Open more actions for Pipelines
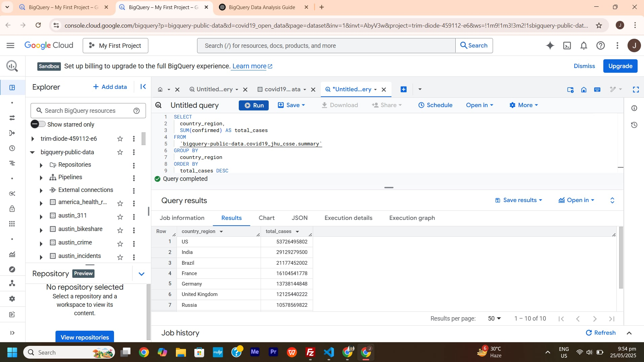644x362 pixels. click(x=134, y=178)
